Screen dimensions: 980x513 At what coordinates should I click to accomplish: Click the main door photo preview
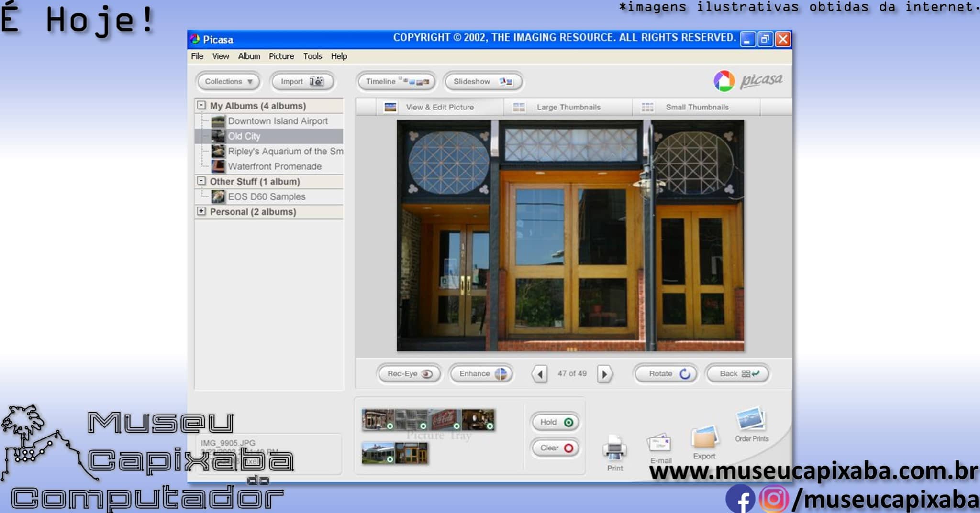pos(570,235)
